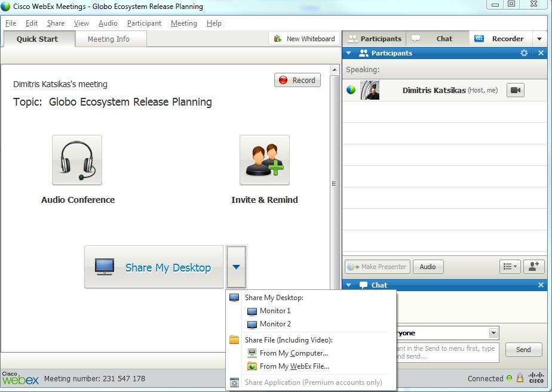This screenshot has height=392, width=552.
Task: Click the Audio Conference label
Action: pos(78,200)
